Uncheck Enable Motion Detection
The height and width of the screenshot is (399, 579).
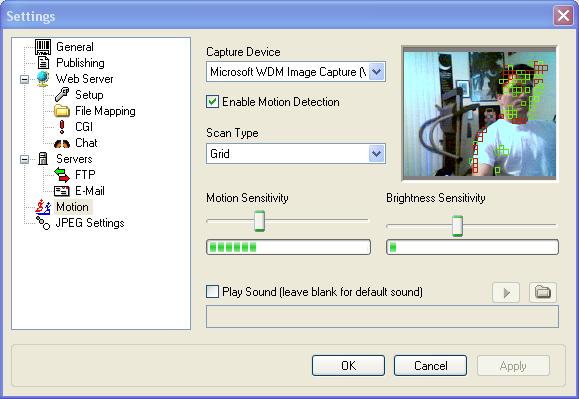point(212,102)
